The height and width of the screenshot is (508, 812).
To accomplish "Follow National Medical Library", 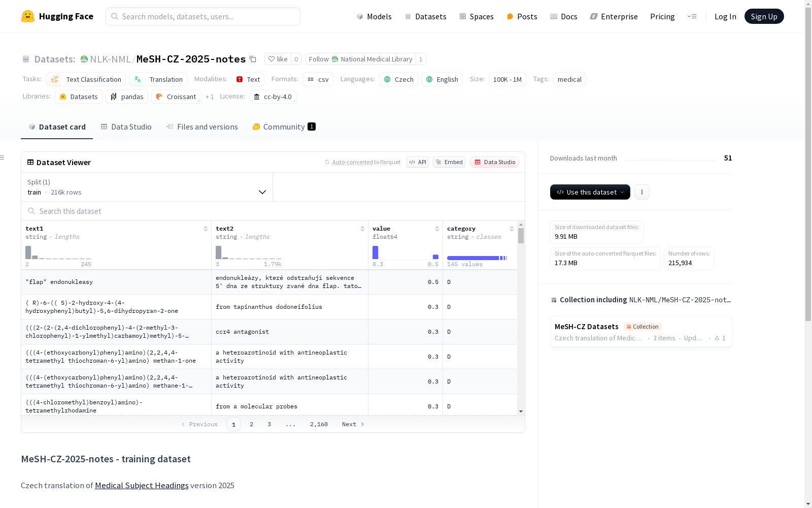I will [x=361, y=59].
